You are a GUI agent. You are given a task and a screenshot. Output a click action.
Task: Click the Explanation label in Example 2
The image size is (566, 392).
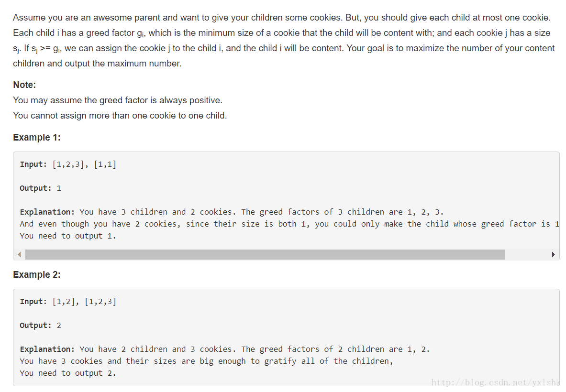coord(47,349)
